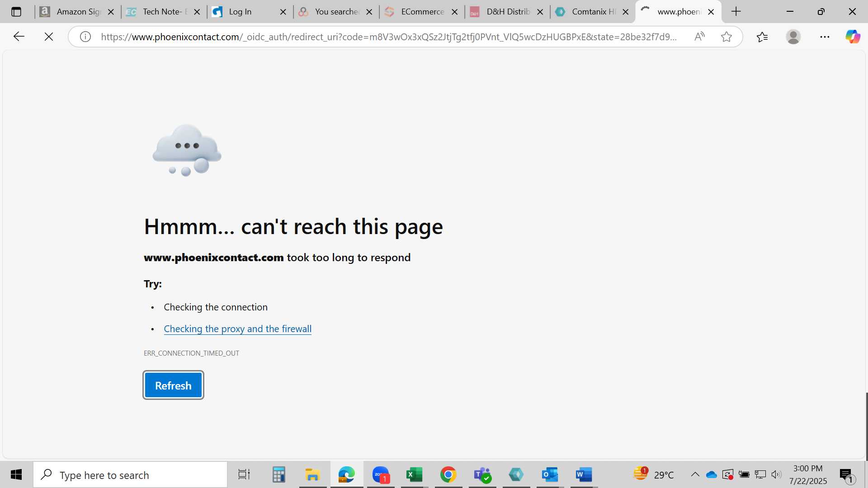The height and width of the screenshot is (488, 868).
Task: Close the Comtanix tab
Action: [625, 12]
